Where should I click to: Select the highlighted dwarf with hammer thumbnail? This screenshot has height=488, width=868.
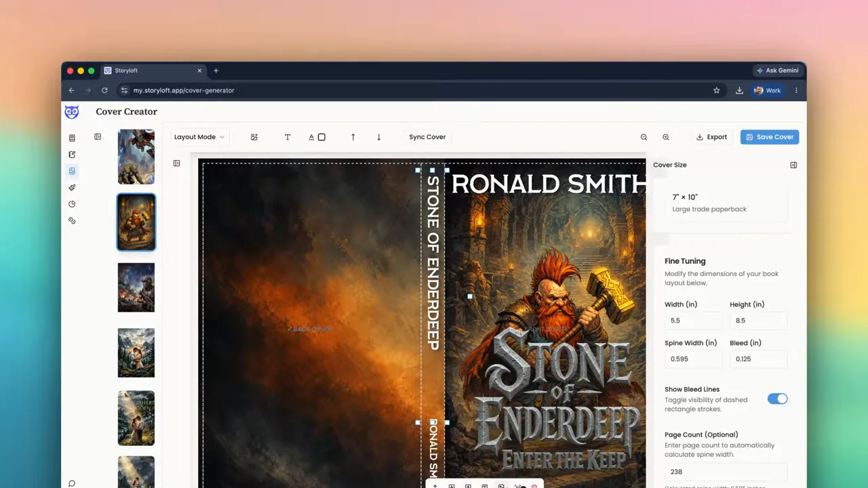tap(136, 222)
